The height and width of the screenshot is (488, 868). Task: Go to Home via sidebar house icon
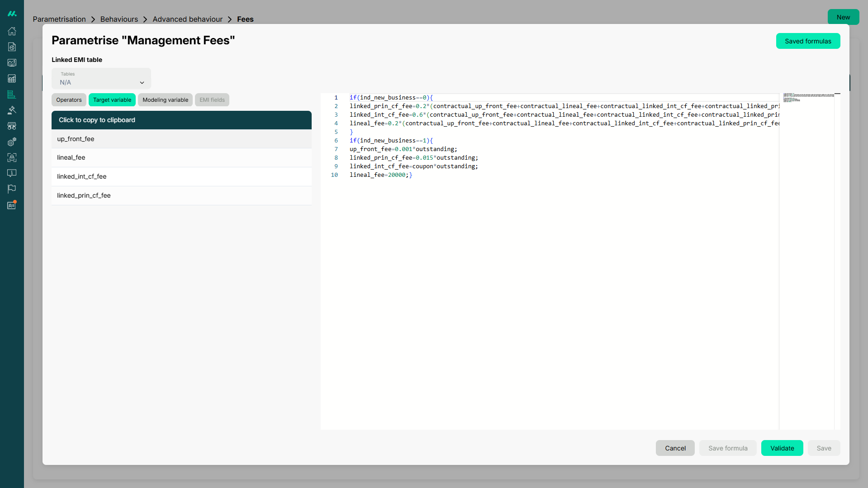tap(12, 31)
